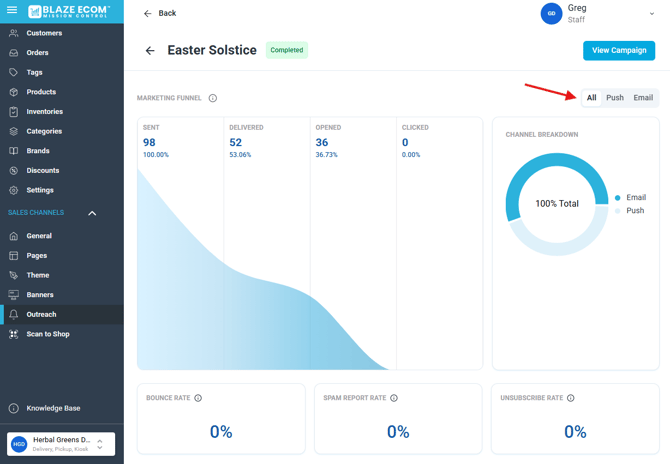Click the Marketing Funnel info icon
The width and height of the screenshot is (670, 464).
(213, 98)
